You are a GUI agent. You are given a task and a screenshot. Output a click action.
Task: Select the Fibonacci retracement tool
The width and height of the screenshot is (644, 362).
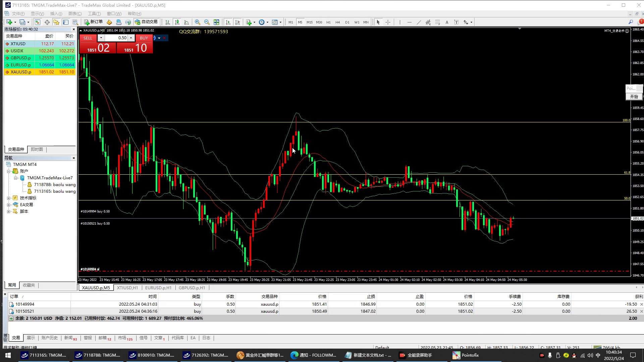[x=437, y=22]
